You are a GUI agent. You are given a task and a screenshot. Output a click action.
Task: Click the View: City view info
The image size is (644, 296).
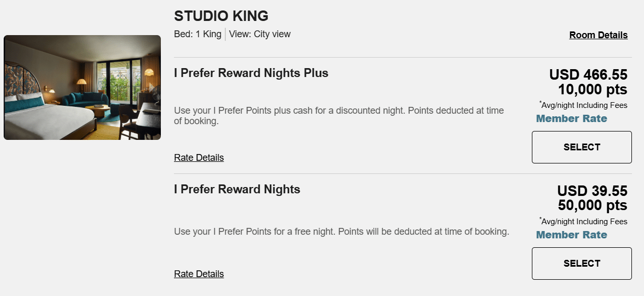click(259, 35)
